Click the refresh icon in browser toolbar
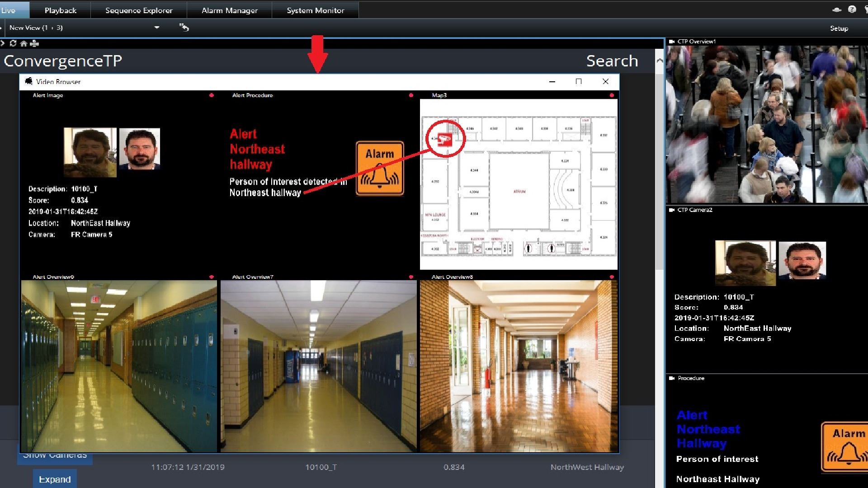 click(x=13, y=43)
